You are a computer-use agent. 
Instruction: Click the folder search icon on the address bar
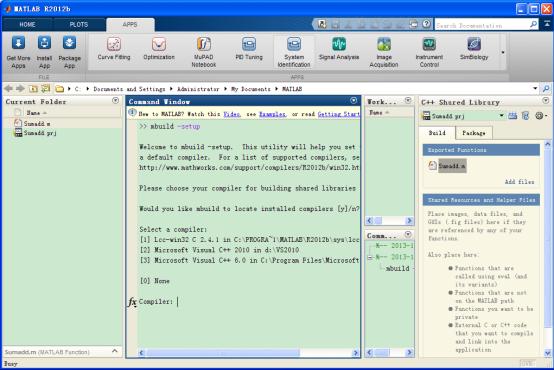(x=546, y=88)
